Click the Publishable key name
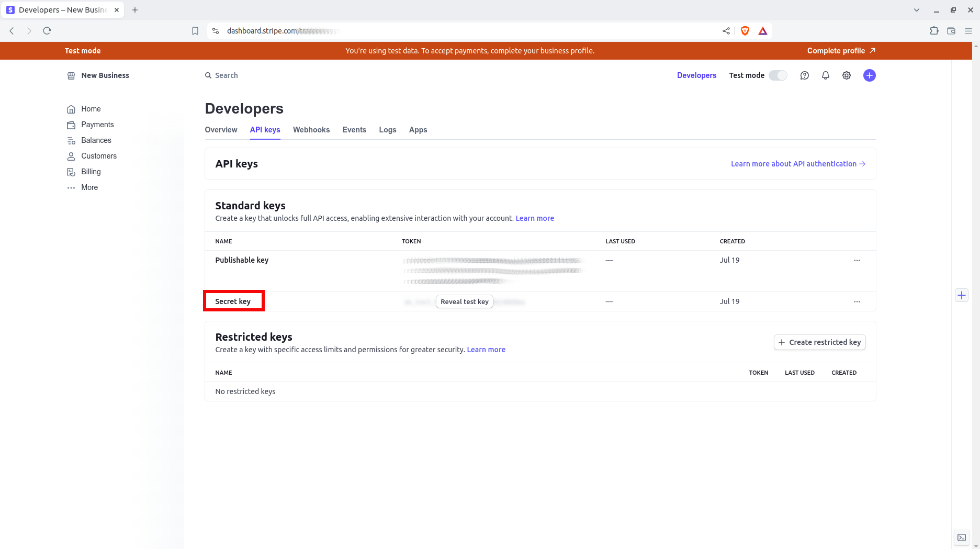The width and height of the screenshot is (980, 549). coord(242,260)
